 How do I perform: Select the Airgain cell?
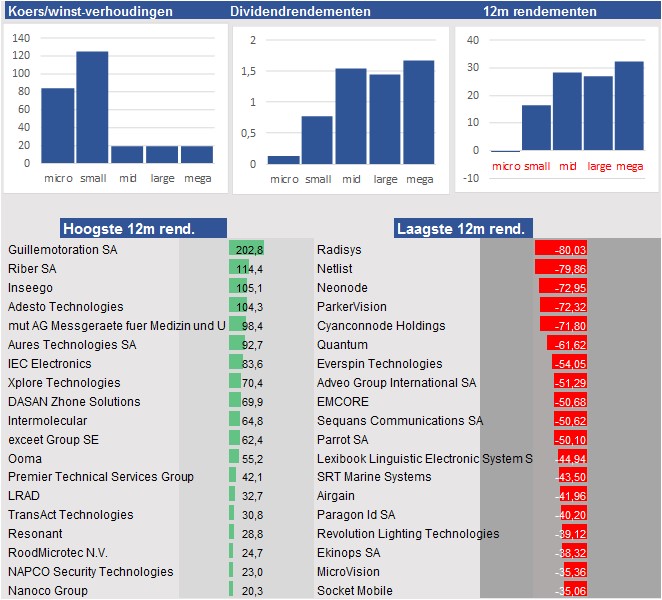click(x=336, y=496)
